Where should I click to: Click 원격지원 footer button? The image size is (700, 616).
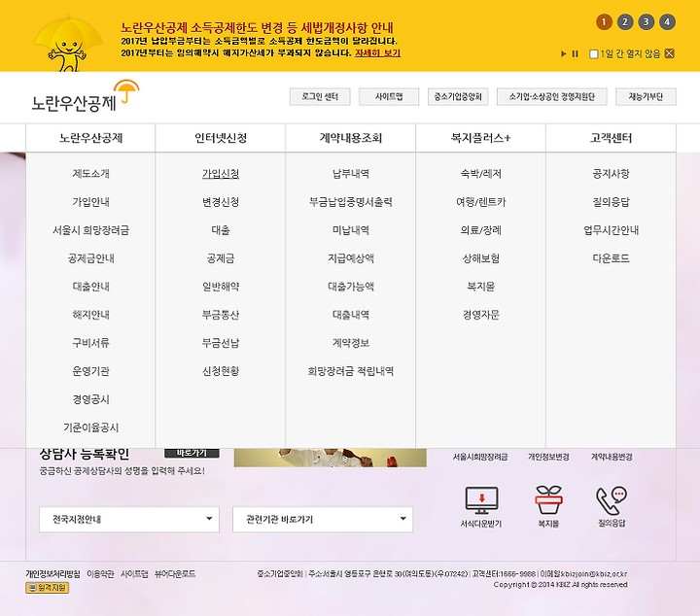(48, 588)
